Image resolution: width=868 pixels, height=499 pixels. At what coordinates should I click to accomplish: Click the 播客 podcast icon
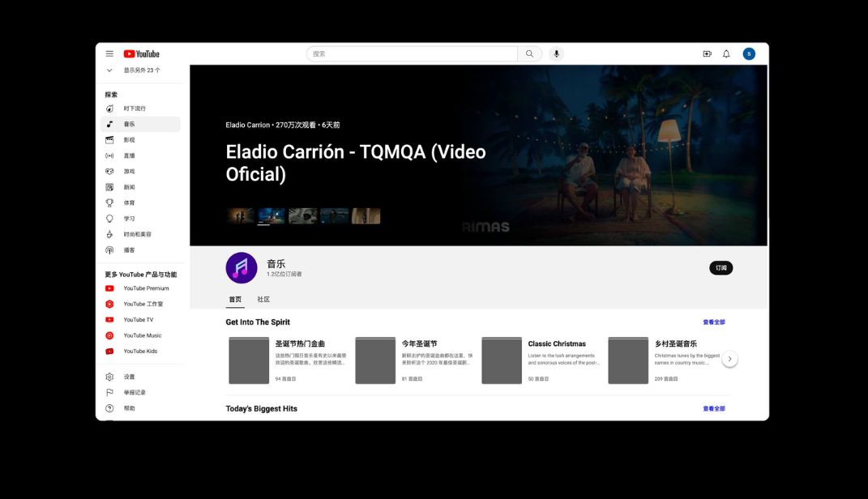109,250
